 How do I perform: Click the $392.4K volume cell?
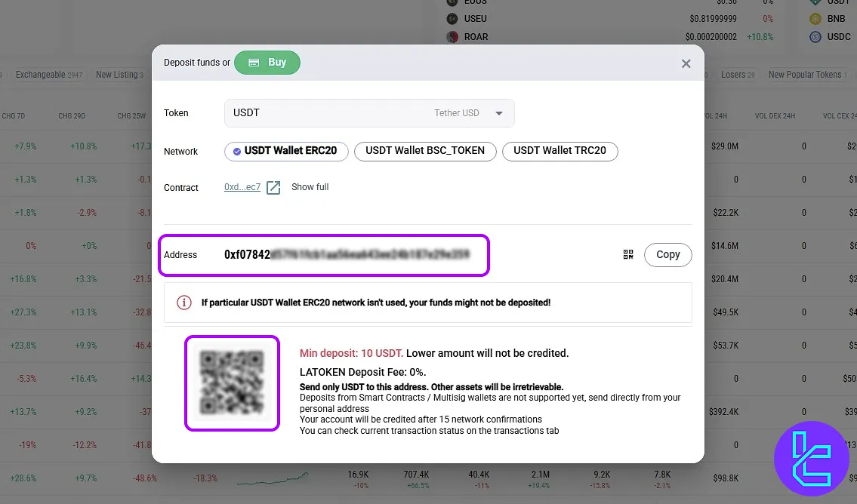tap(723, 412)
